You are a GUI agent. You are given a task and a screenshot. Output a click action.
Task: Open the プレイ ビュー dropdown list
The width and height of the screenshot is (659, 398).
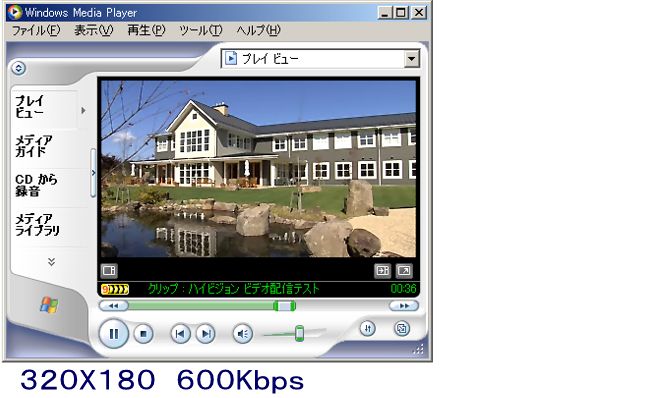pos(412,58)
